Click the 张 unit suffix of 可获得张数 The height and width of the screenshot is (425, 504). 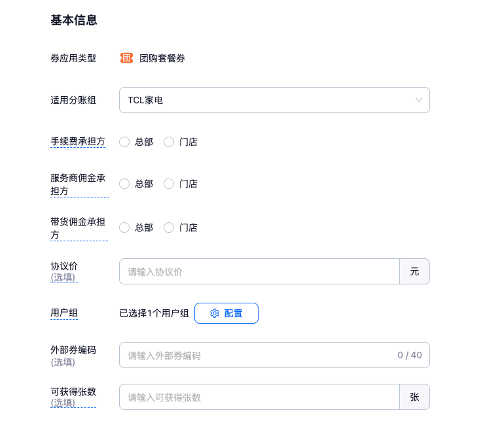[414, 397]
